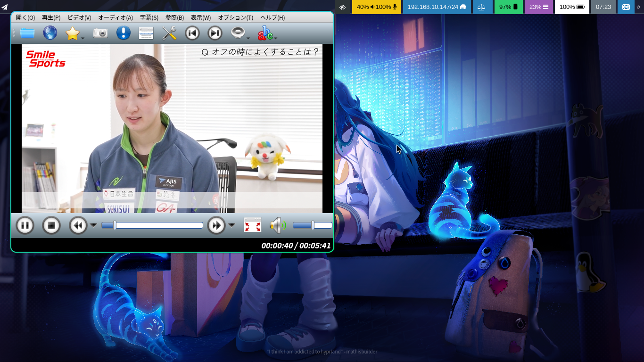Image resolution: width=644 pixels, height=362 pixels.
Task: Open the オーディオ(A) menu
Action: pos(116,17)
